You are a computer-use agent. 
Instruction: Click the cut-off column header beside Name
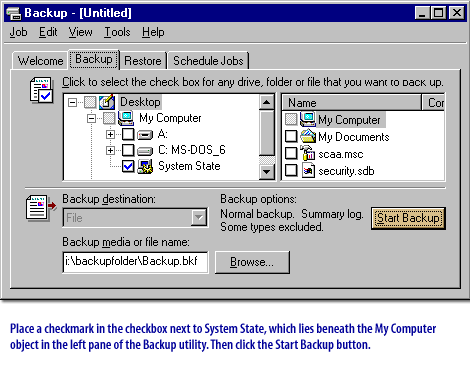(x=433, y=102)
